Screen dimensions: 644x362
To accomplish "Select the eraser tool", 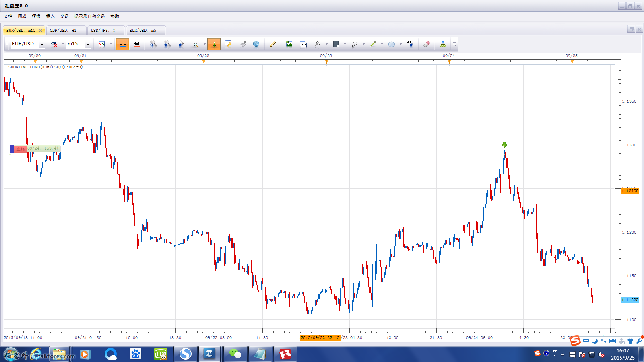I will 427,44.
